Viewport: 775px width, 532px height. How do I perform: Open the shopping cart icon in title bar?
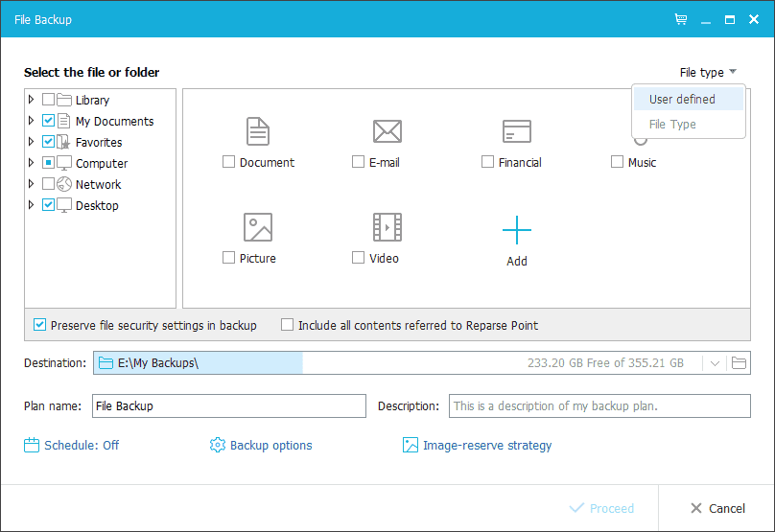[681, 19]
